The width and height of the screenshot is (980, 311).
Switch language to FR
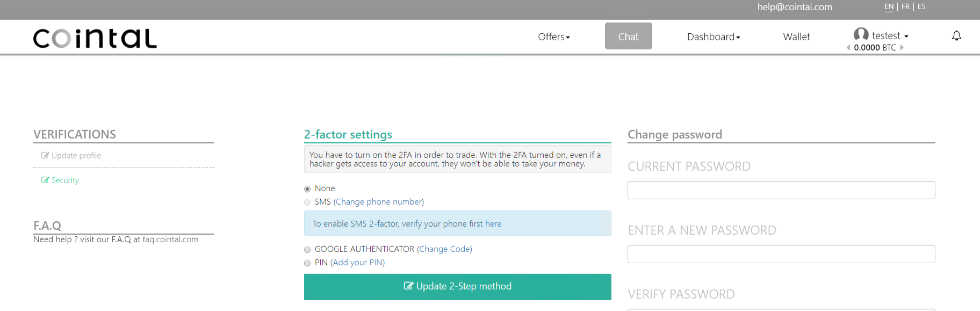(x=905, y=6)
